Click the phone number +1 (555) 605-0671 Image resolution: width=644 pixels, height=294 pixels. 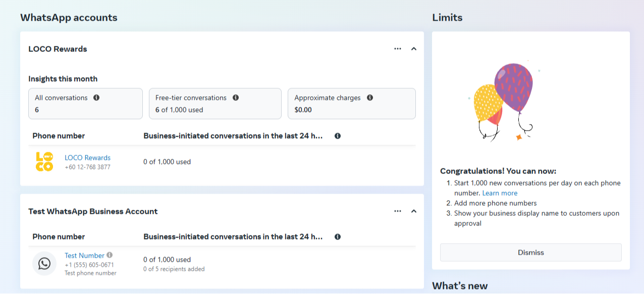pos(89,265)
